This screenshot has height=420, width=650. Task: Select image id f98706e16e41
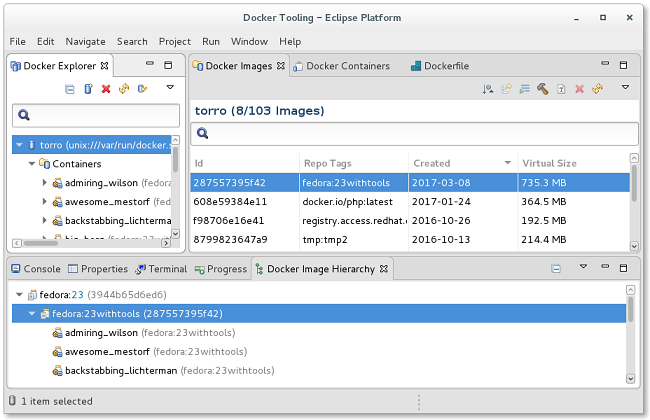coord(228,221)
